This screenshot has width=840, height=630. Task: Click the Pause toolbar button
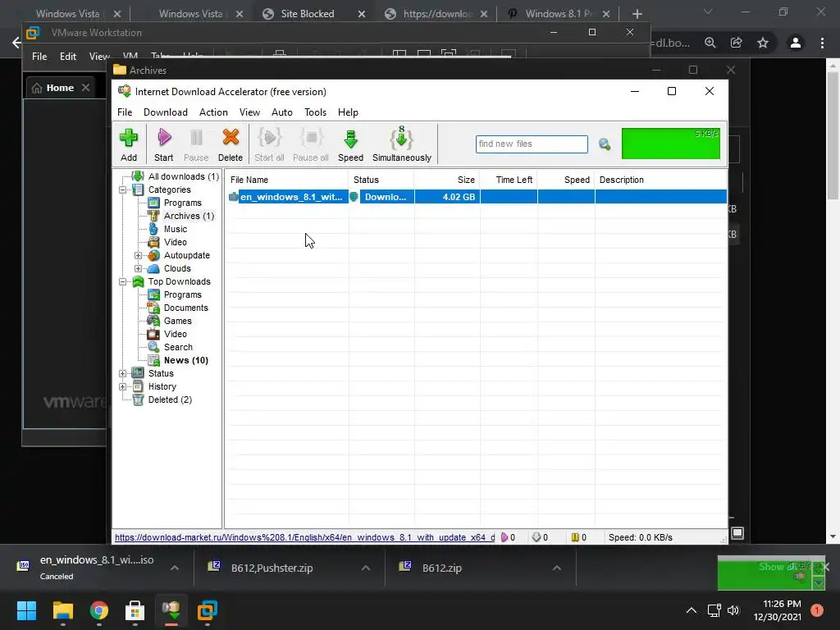point(196,144)
